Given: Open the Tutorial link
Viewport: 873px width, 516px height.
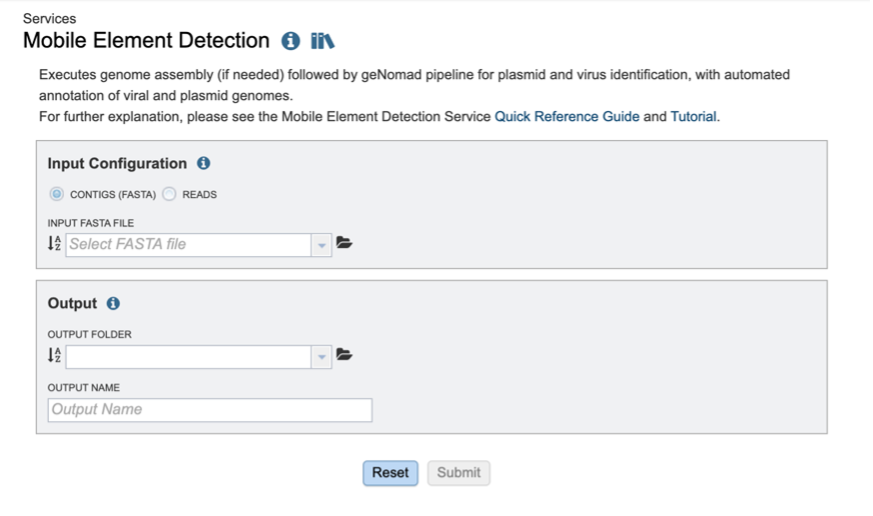Looking at the screenshot, I should pyautogui.click(x=693, y=116).
